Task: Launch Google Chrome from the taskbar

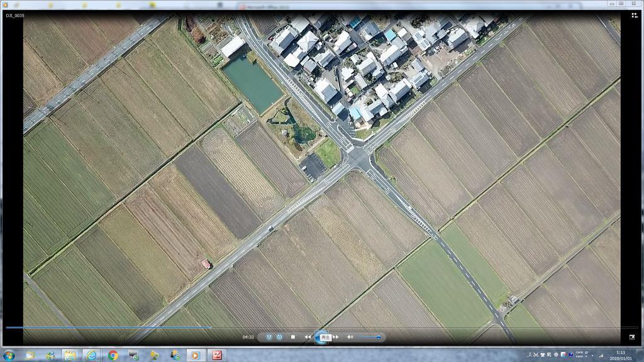Action: 113,356
